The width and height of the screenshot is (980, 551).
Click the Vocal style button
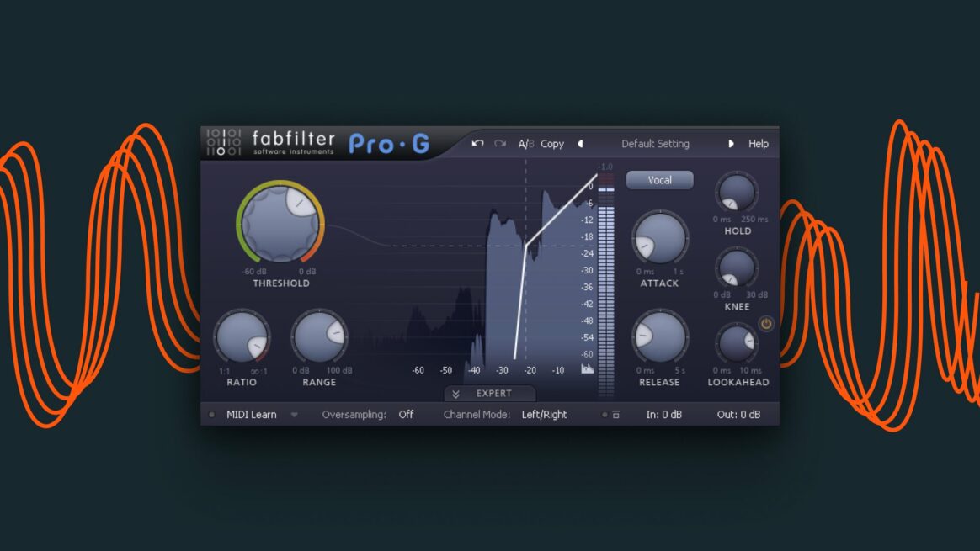[659, 180]
